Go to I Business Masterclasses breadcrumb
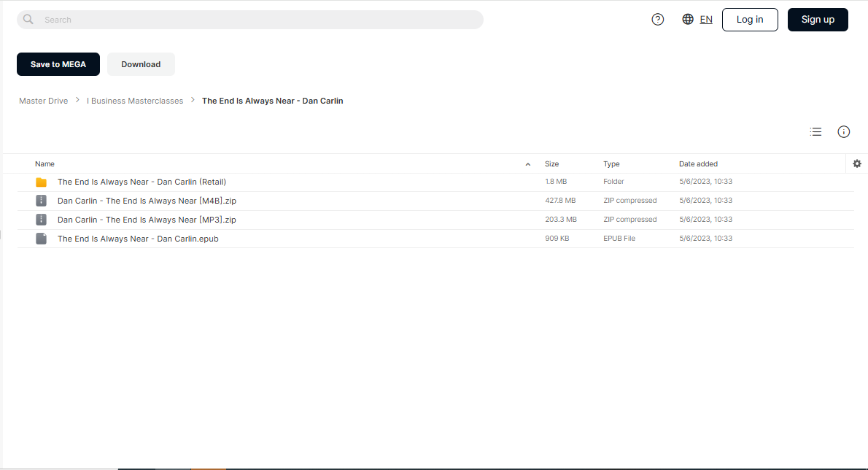This screenshot has width=868, height=470. click(134, 101)
